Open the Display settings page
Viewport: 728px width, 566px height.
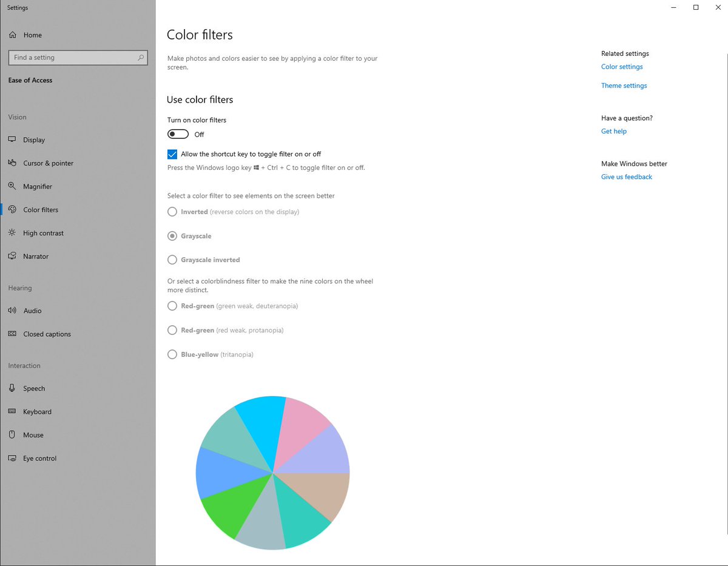coord(78,140)
